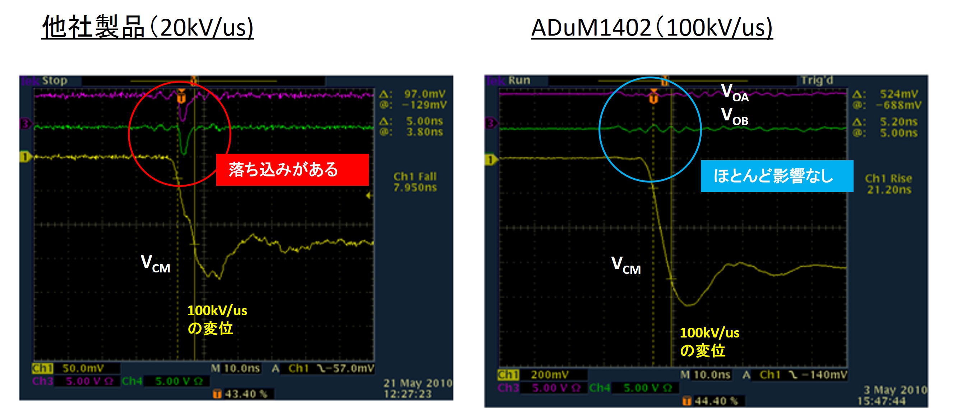980x409 pixels.
Task: Click M 10.0ns timebase in the right scope
Action: pyautogui.click(x=705, y=375)
